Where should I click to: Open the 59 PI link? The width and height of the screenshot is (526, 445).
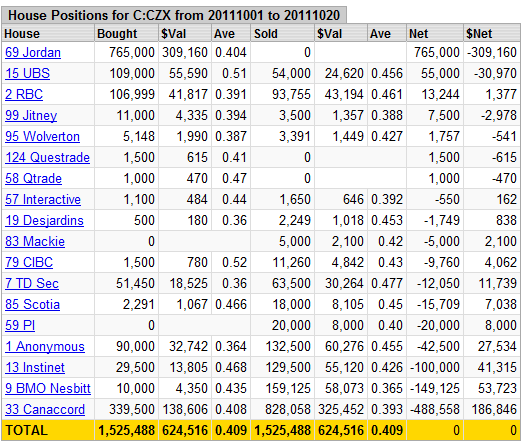pos(20,326)
